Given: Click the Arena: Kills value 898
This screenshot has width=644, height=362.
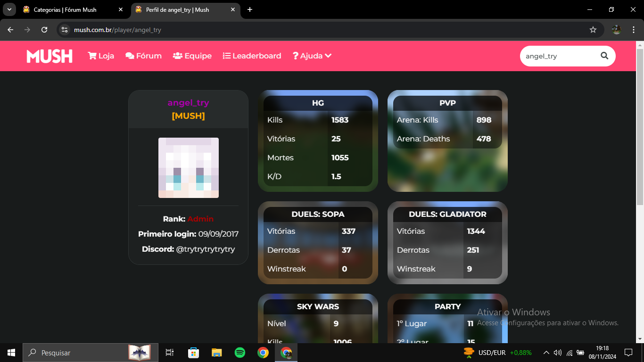Looking at the screenshot, I should tap(484, 120).
